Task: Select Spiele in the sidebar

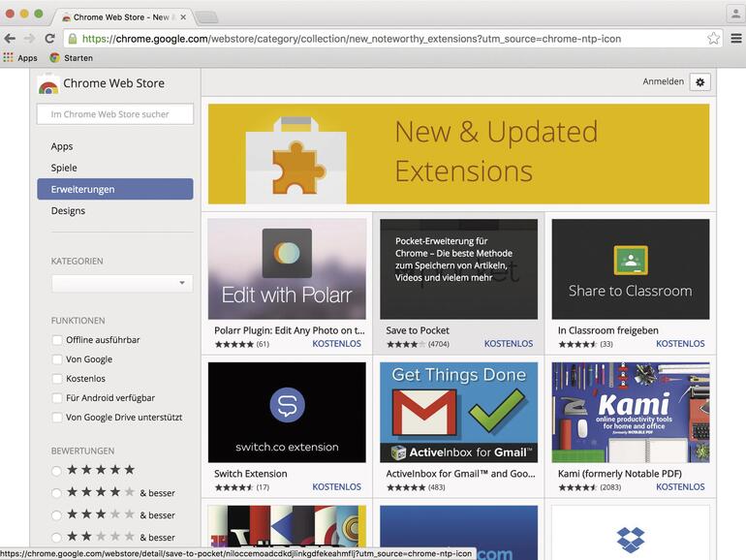Action: coord(115,168)
